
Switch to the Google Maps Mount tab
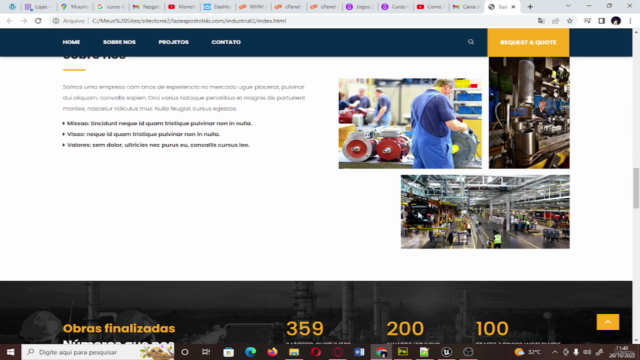click(74, 7)
